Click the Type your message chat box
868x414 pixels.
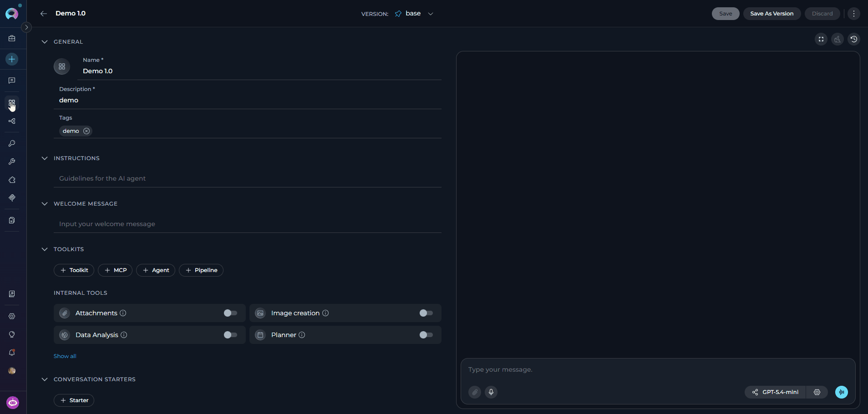(x=658, y=370)
